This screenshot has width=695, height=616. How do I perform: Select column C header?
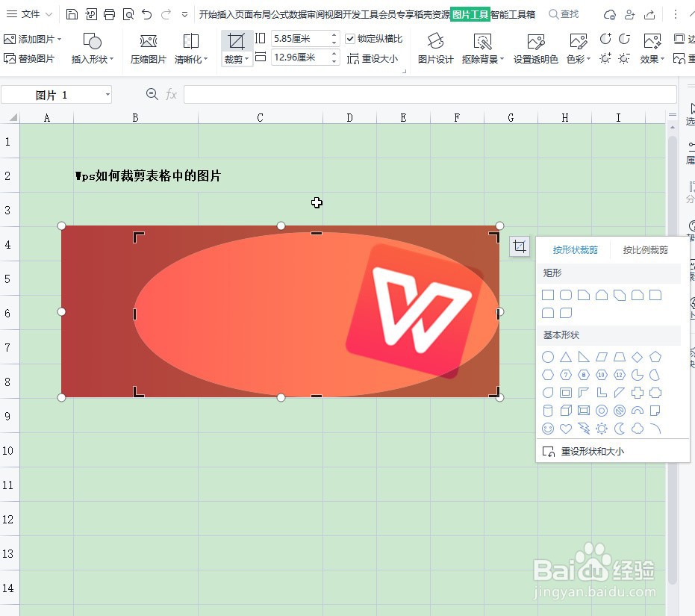pos(261,117)
